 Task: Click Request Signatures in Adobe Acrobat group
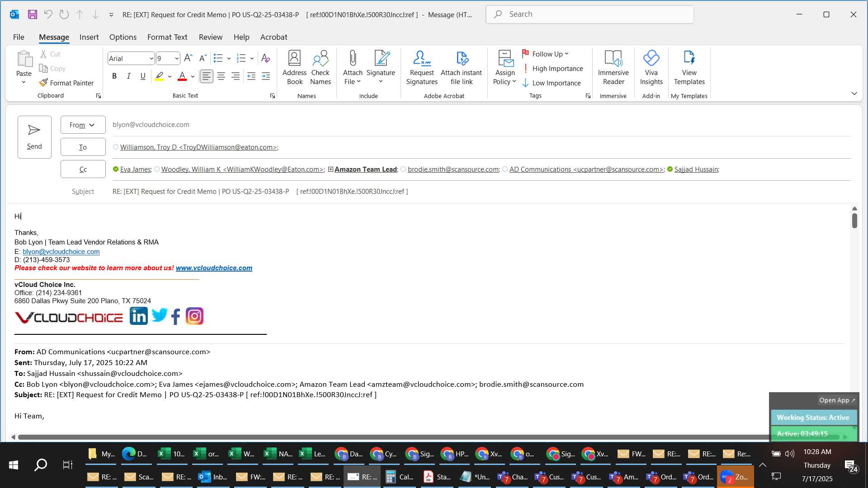pos(422,68)
